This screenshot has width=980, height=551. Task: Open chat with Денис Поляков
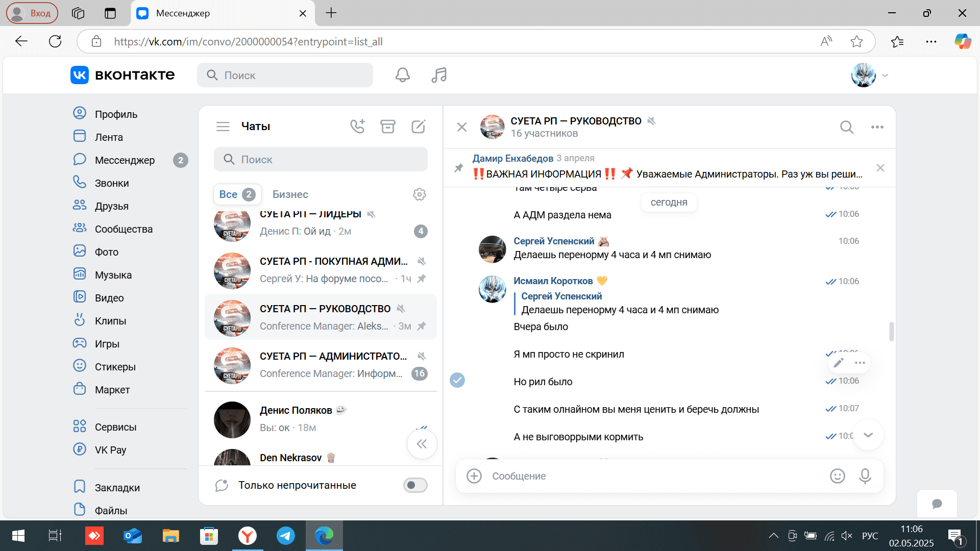point(321,419)
